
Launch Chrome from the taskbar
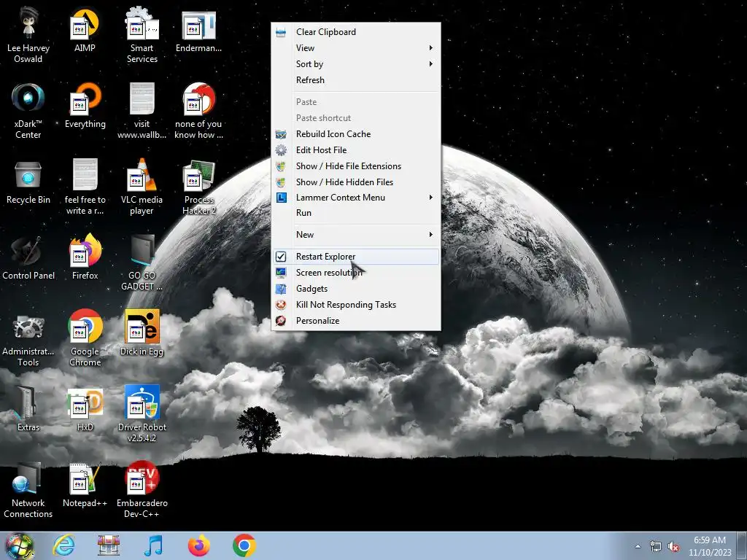[x=244, y=545]
